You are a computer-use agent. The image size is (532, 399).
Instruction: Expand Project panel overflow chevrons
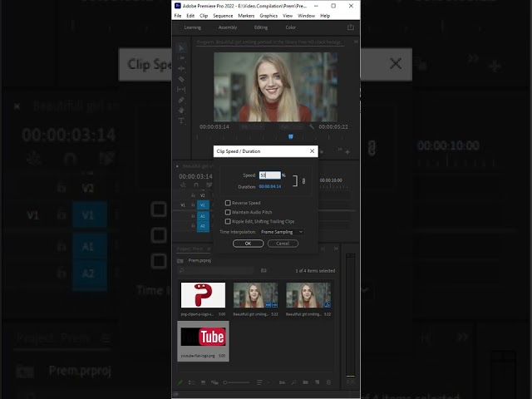[x=336, y=249]
